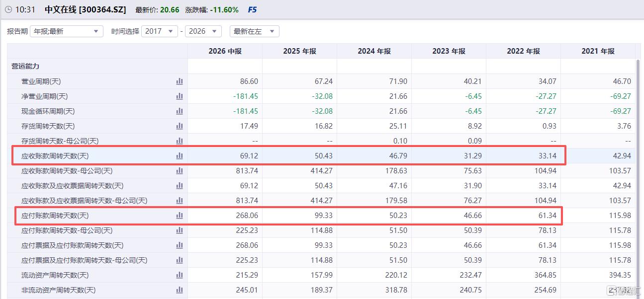This screenshot has height=299, width=644.
Task: Click the 营运能力 section heading
Action: click(25, 66)
